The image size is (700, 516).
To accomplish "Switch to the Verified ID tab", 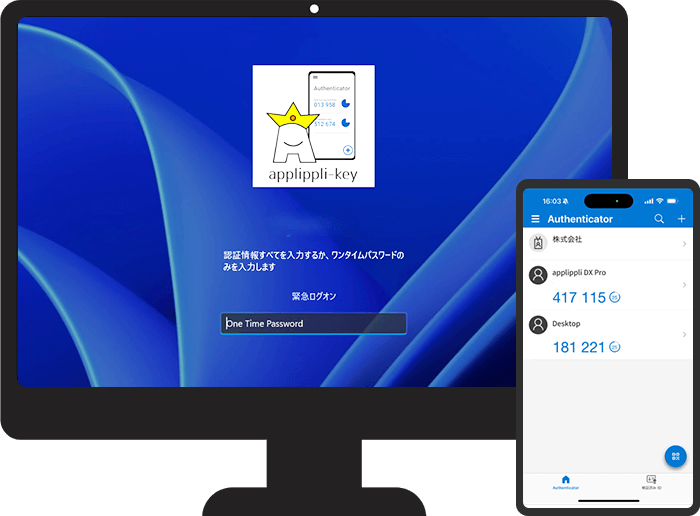I will 651,482.
